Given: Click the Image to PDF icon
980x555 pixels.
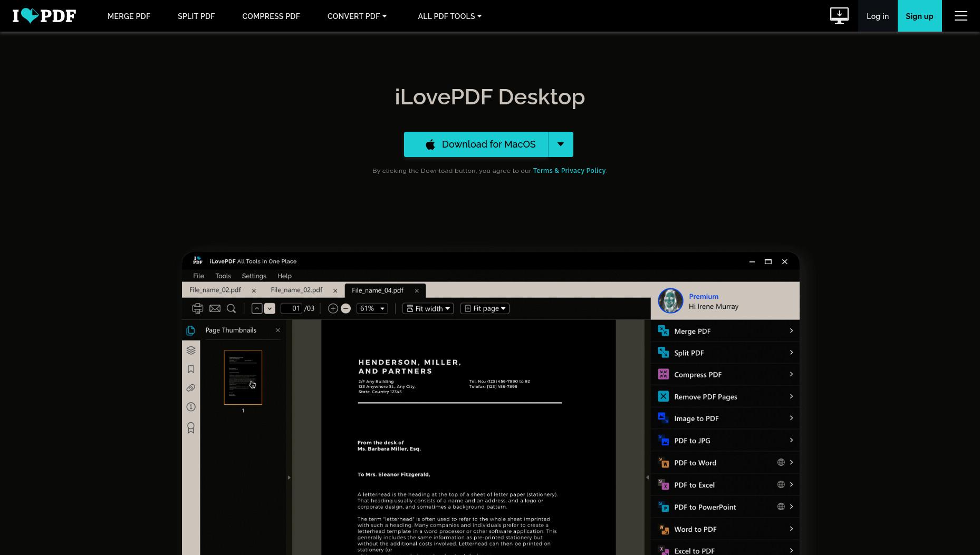Looking at the screenshot, I should click(x=664, y=418).
